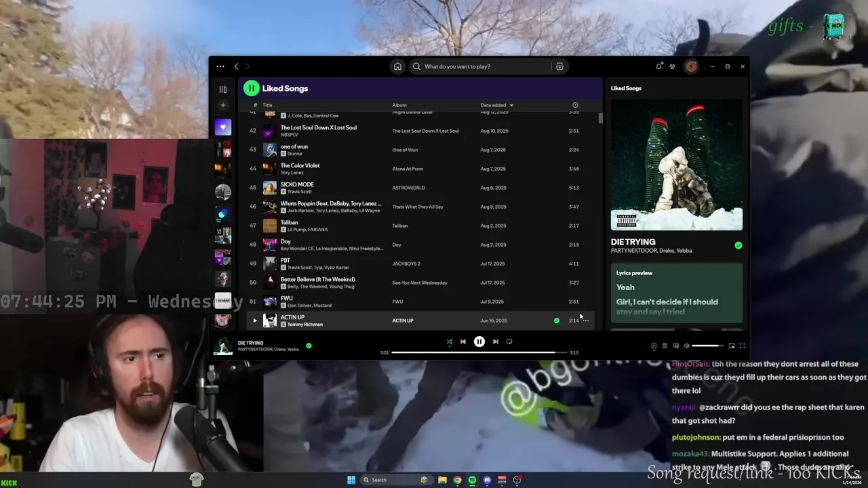Open DIE TRYING album art in now playing bar

(223, 346)
